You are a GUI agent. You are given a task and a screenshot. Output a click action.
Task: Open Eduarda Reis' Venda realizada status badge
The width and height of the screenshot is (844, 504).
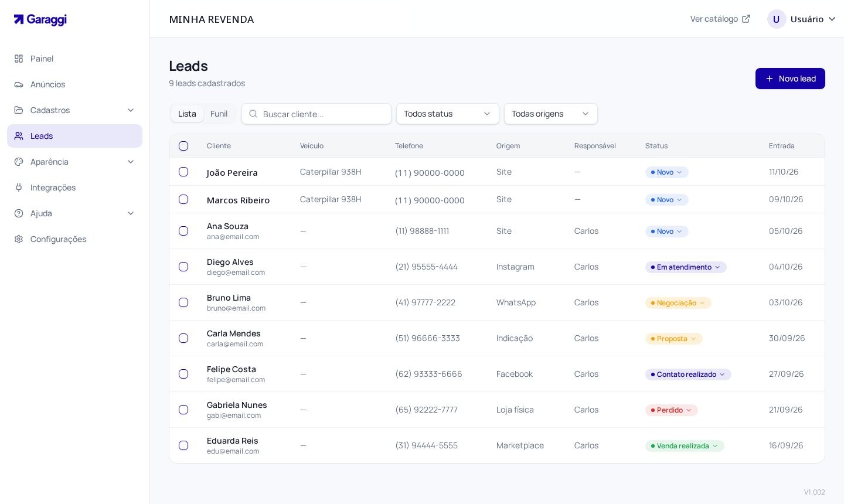[x=685, y=446]
